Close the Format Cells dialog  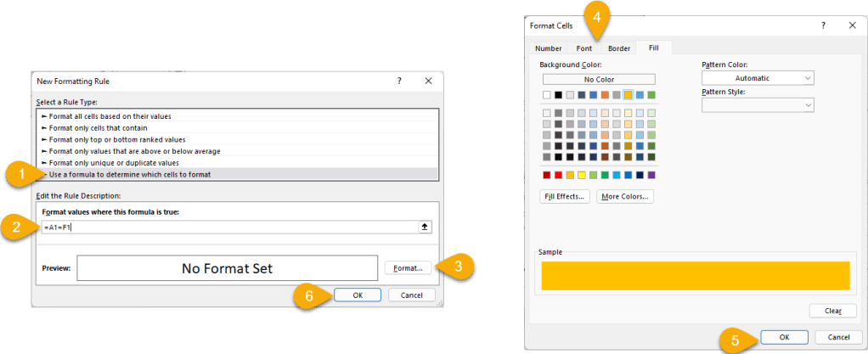tap(852, 26)
